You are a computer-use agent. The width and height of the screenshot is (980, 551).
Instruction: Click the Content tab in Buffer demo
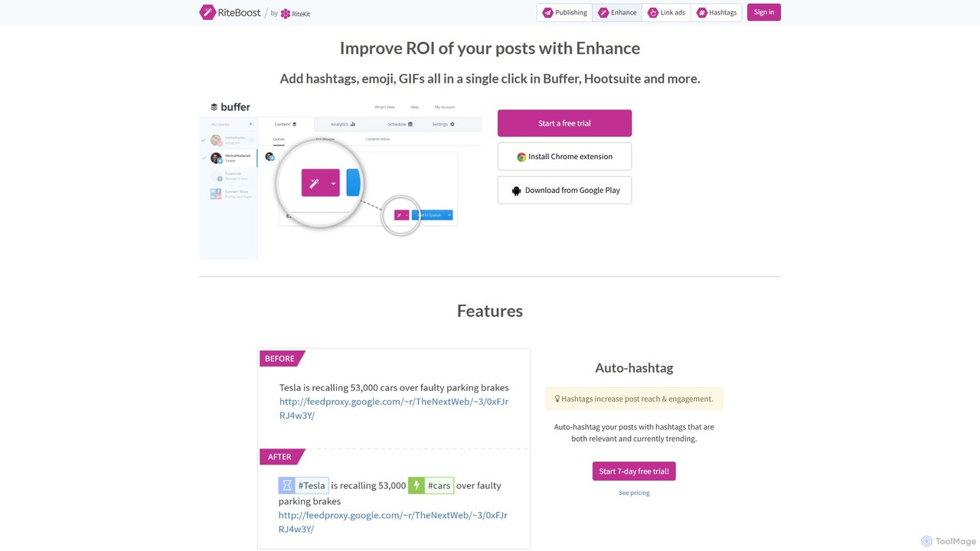click(285, 124)
